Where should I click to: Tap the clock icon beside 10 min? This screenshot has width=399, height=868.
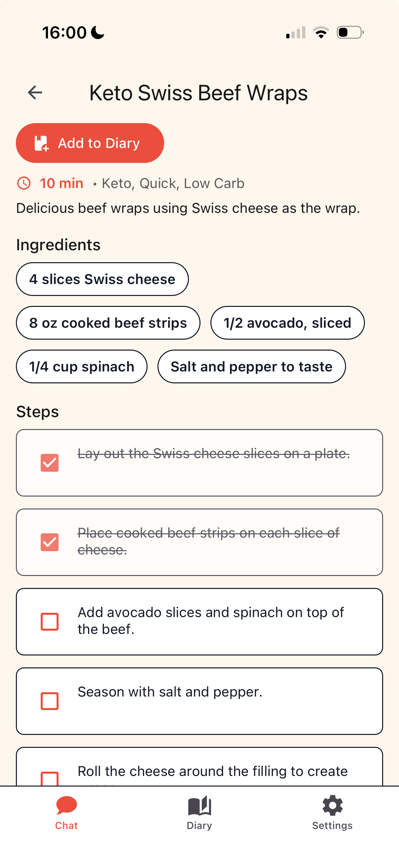pyautogui.click(x=24, y=183)
